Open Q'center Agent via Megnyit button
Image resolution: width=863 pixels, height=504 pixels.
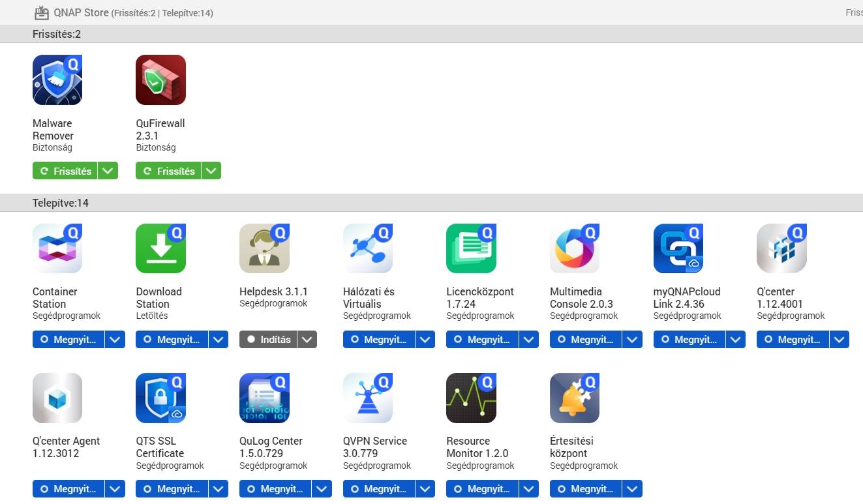(x=68, y=489)
